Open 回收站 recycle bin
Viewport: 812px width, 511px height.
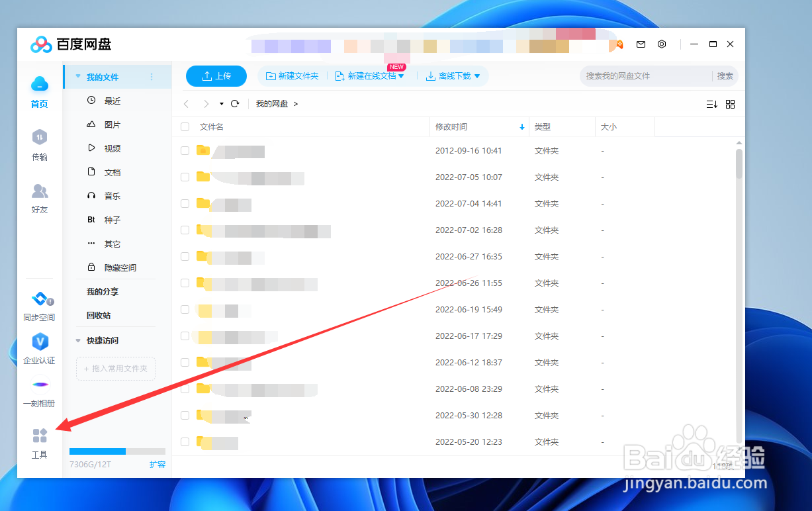[99, 315]
